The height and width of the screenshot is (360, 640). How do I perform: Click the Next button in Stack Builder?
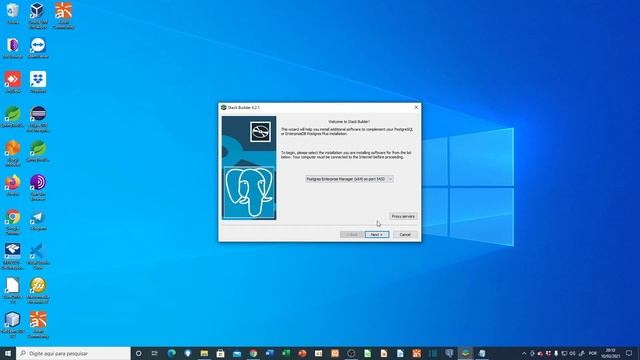[377, 235]
